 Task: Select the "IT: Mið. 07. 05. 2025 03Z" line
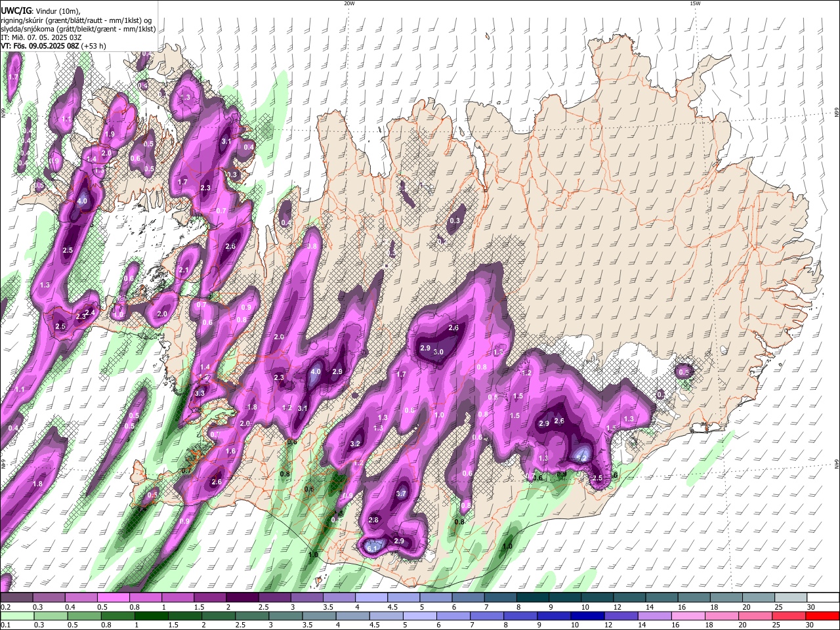coord(41,37)
